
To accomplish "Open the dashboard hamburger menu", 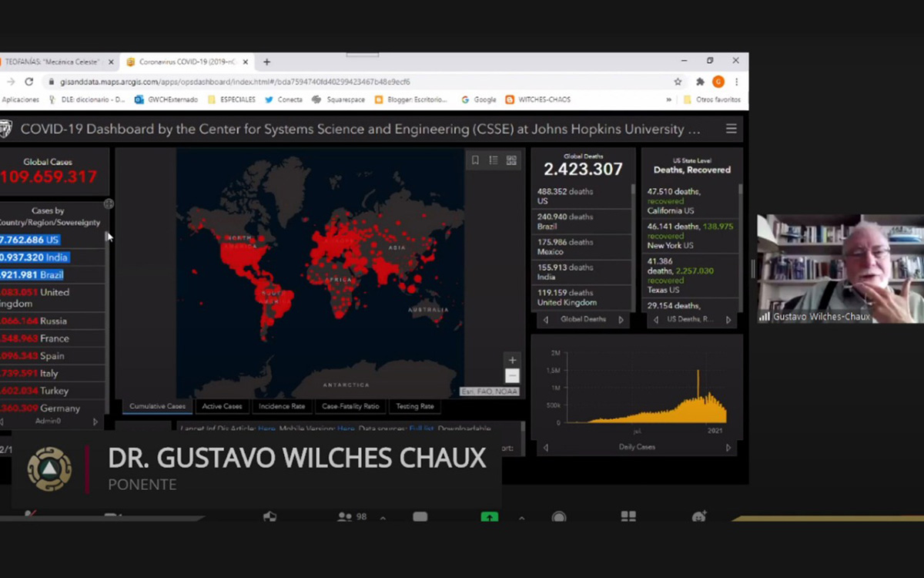I will [731, 129].
